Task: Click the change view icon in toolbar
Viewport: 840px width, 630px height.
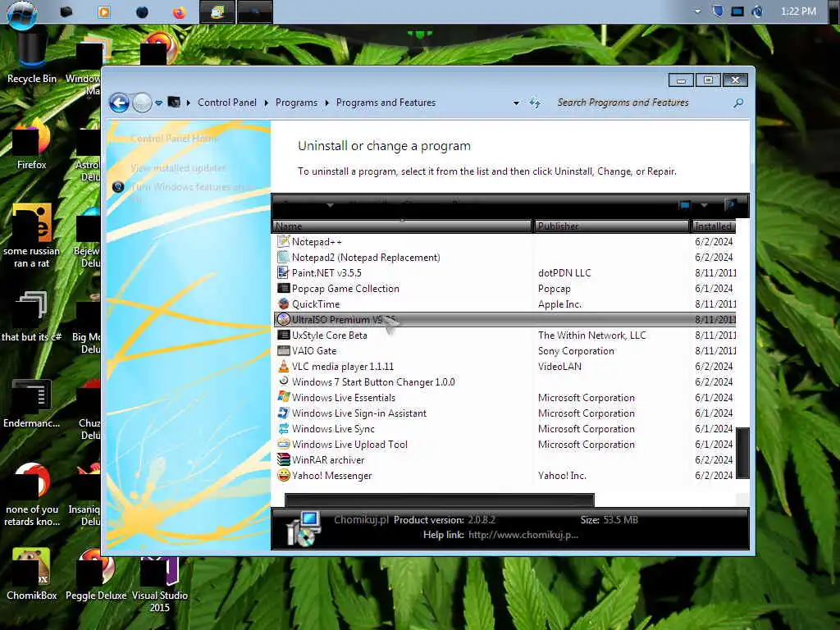Action: (x=685, y=205)
